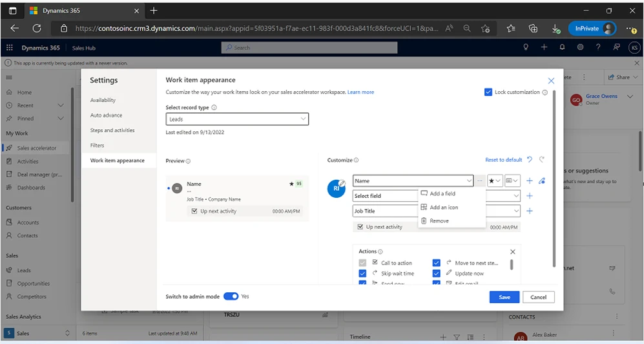Viewport: 644px width, 344px height.
Task: Click the info icon next to Customize heading
Action: pos(356,160)
